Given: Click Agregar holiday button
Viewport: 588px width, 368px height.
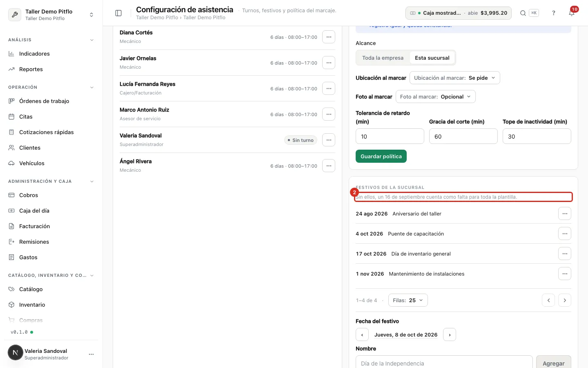Looking at the screenshot, I should (553, 362).
